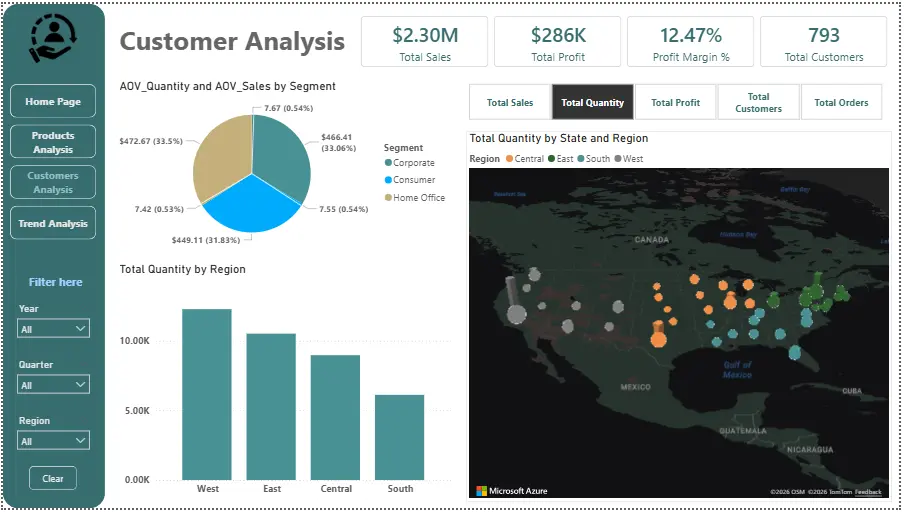Image resolution: width=904 pixels, height=512 pixels.
Task: Select the East region legend marker
Action: (551, 159)
